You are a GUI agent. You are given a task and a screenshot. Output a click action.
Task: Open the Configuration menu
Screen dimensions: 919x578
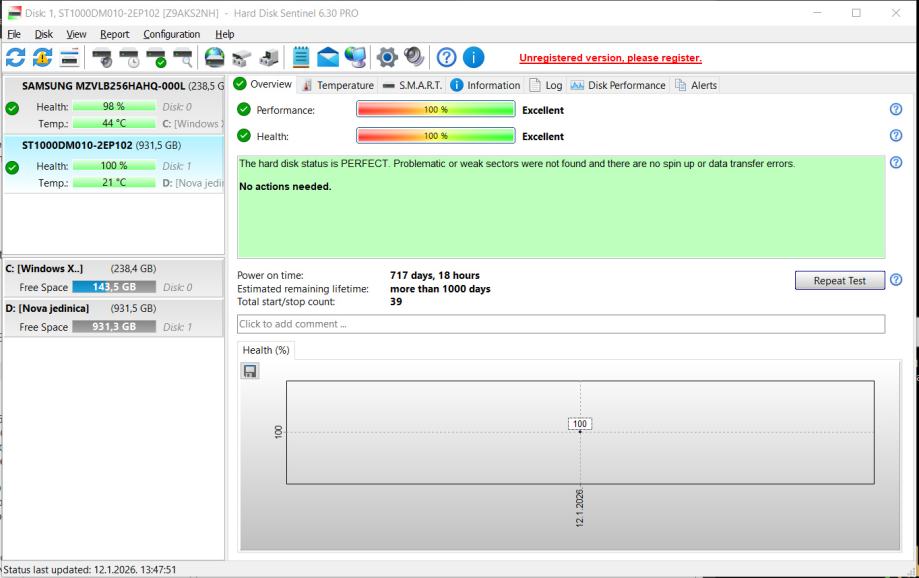tap(171, 34)
